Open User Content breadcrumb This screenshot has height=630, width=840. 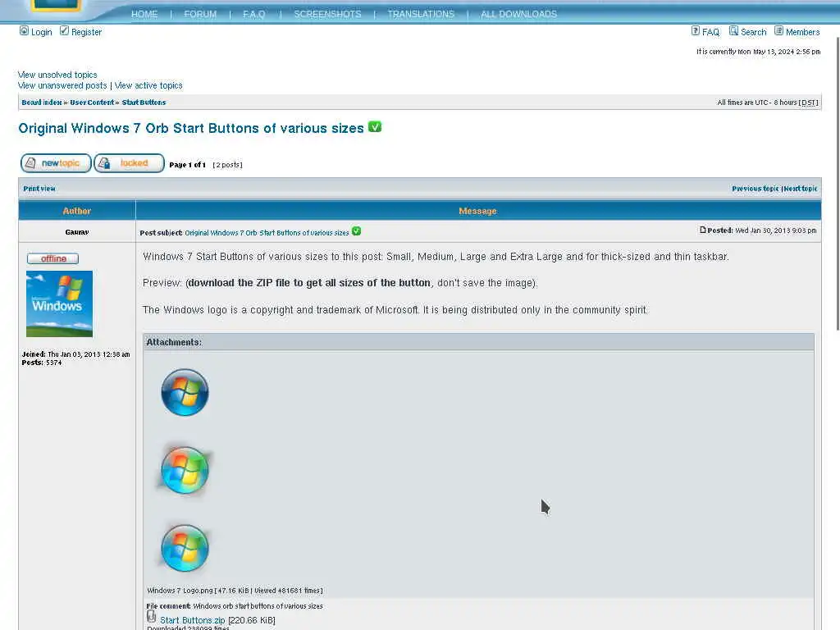(92, 103)
